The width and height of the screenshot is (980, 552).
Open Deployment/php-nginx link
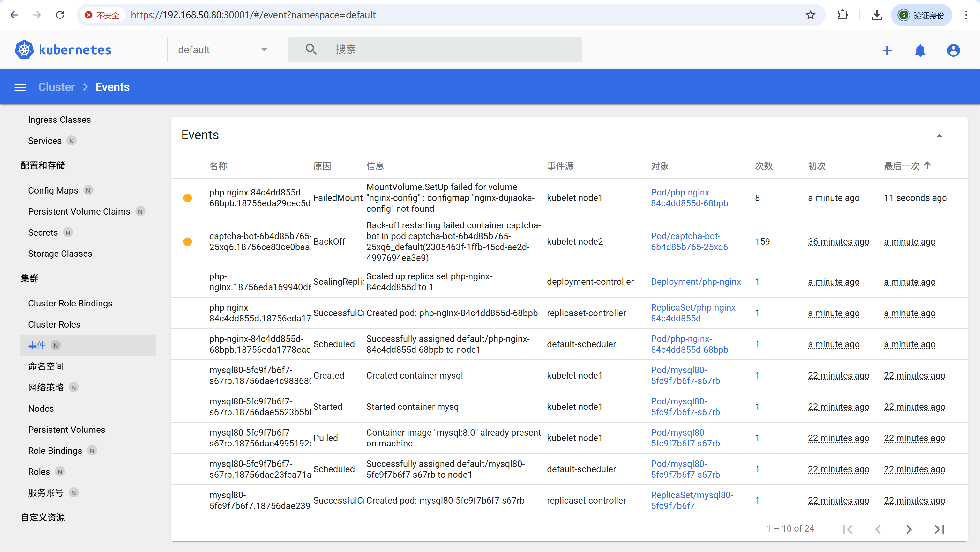click(695, 282)
